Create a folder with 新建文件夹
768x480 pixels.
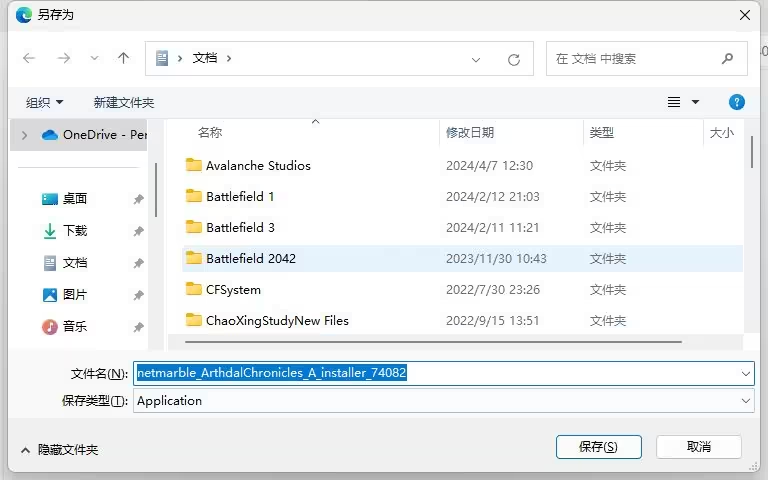[x=124, y=102]
